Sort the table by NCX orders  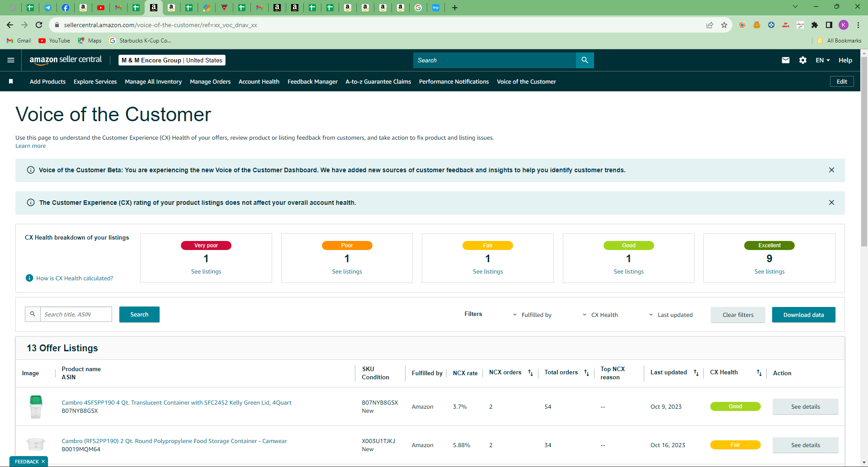pos(531,373)
